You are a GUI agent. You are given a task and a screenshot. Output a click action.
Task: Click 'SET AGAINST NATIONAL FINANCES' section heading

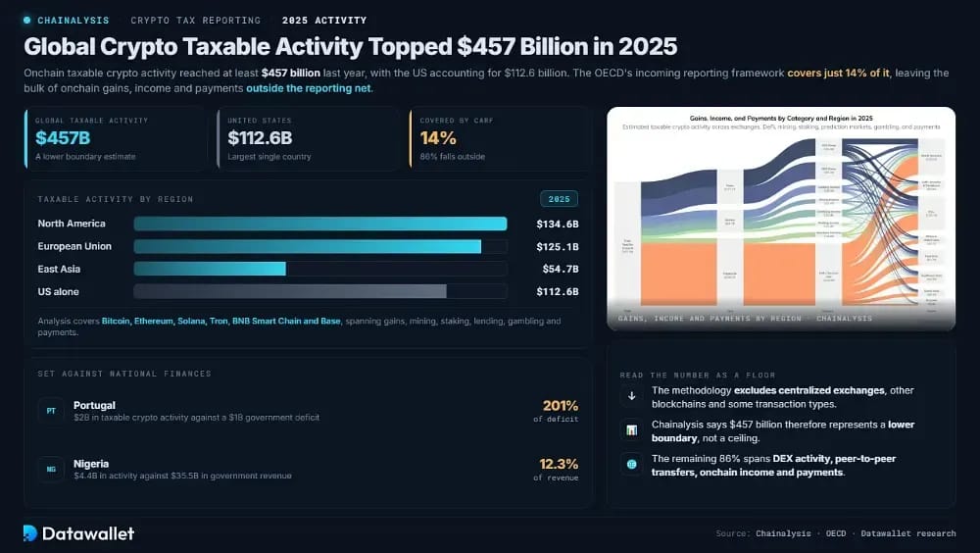124,374
